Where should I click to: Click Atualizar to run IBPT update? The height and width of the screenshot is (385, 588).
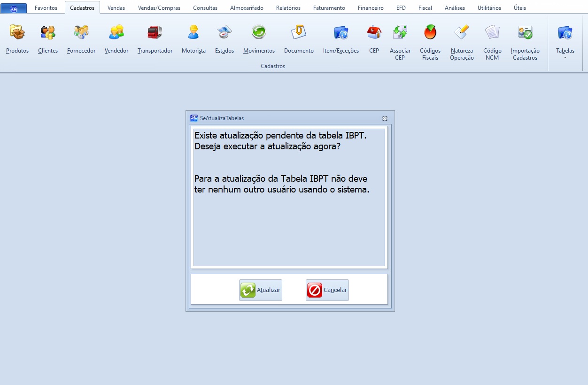point(261,290)
